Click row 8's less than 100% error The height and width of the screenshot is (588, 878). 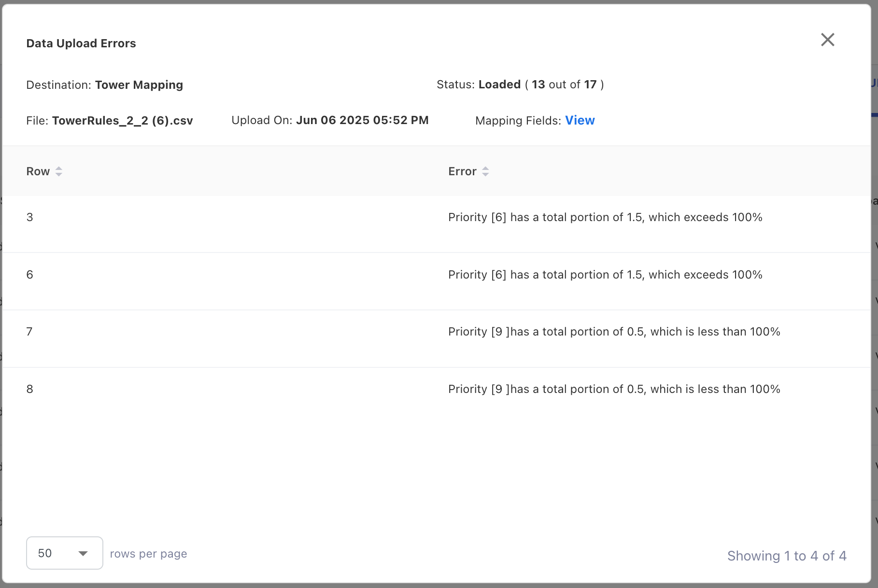(614, 389)
